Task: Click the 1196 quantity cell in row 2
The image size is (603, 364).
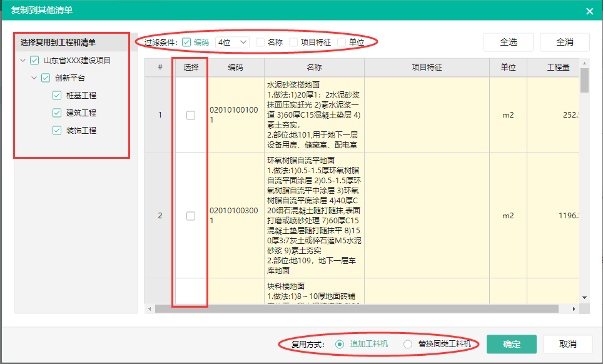Action: tap(554, 216)
